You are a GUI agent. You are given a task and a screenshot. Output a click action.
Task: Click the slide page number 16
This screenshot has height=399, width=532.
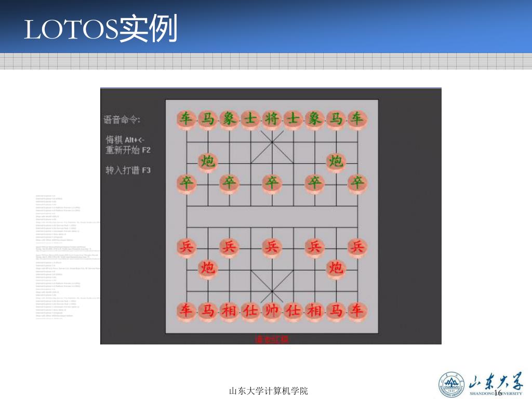point(498,393)
